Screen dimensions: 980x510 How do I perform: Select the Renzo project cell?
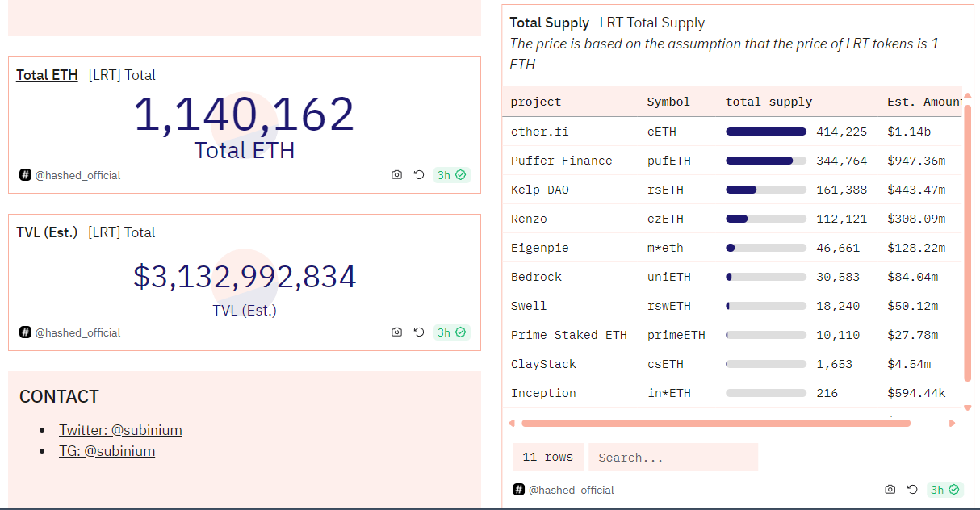point(529,219)
